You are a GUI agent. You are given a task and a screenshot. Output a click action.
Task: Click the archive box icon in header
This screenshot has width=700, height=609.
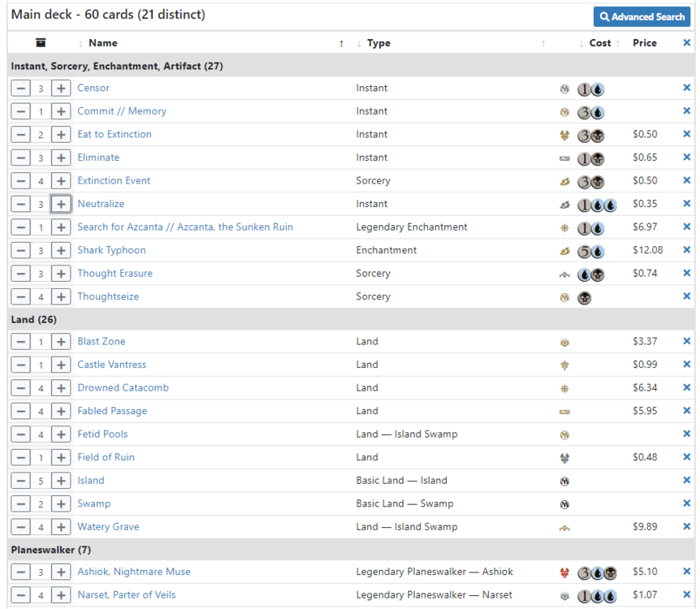pos(41,43)
